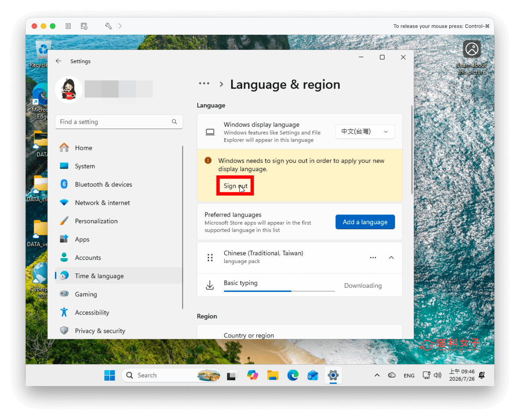This screenshot has width=520, height=420.
Task: Click the volume speaker tray icon
Action: tap(438, 375)
